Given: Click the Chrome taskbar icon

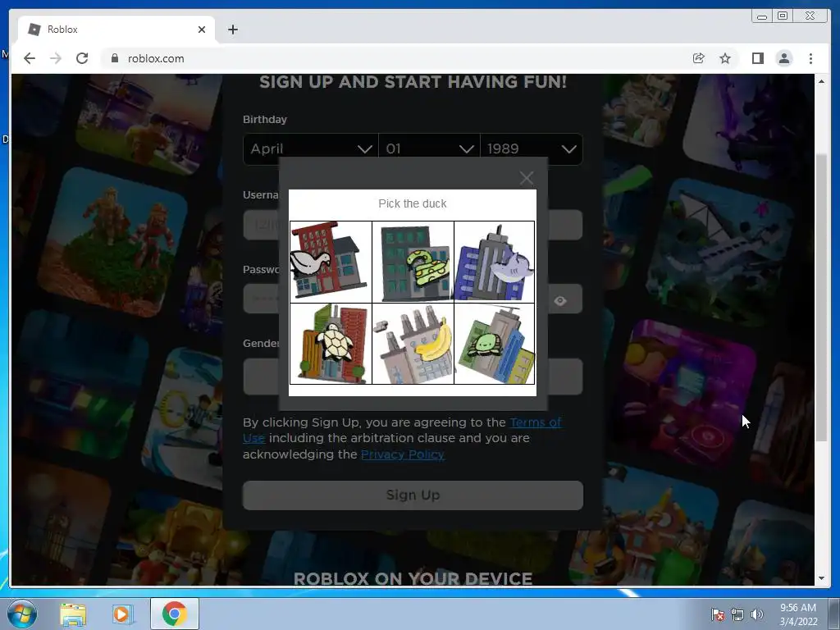Looking at the screenshot, I should pyautogui.click(x=175, y=614).
